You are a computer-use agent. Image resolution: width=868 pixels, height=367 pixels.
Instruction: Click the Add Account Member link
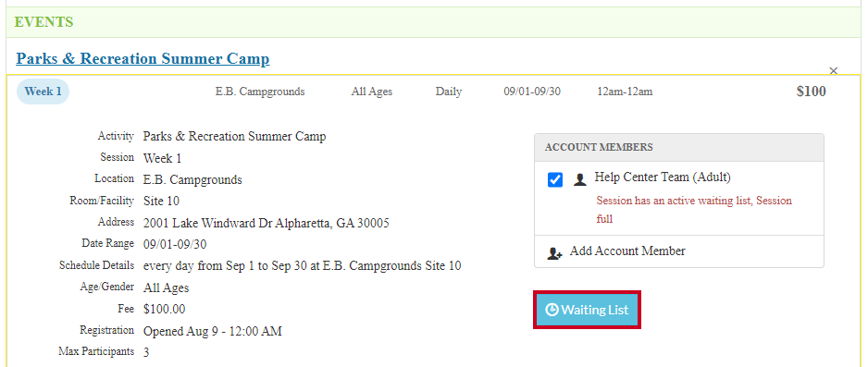pyautogui.click(x=627, y=251)
